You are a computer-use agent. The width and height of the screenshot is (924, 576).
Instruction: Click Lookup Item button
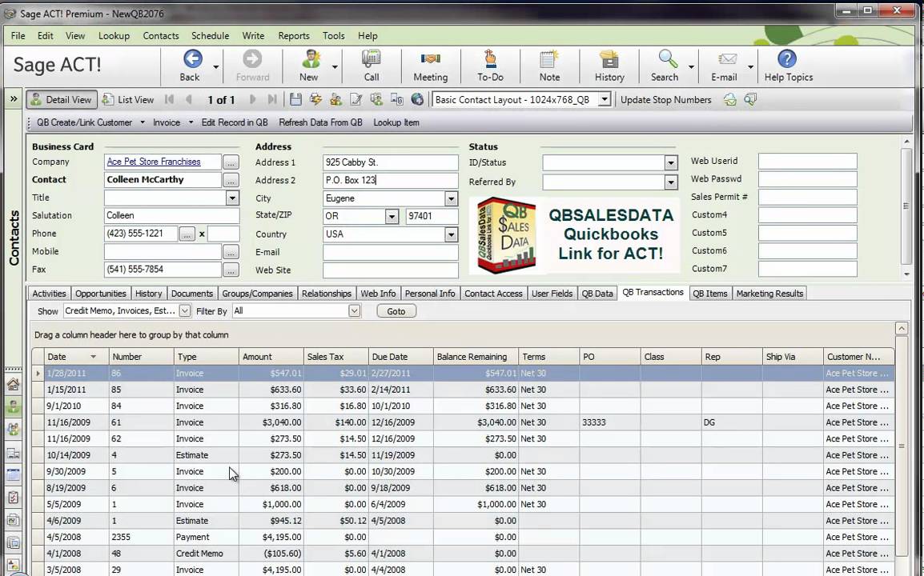(x=396, y=122)
